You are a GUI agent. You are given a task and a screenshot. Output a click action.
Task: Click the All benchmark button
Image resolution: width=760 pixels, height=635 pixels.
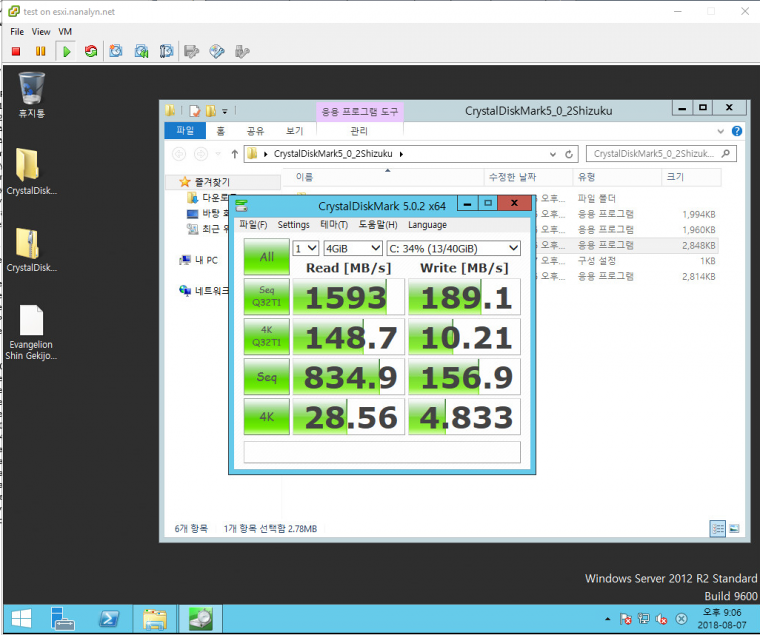point(267,257)
